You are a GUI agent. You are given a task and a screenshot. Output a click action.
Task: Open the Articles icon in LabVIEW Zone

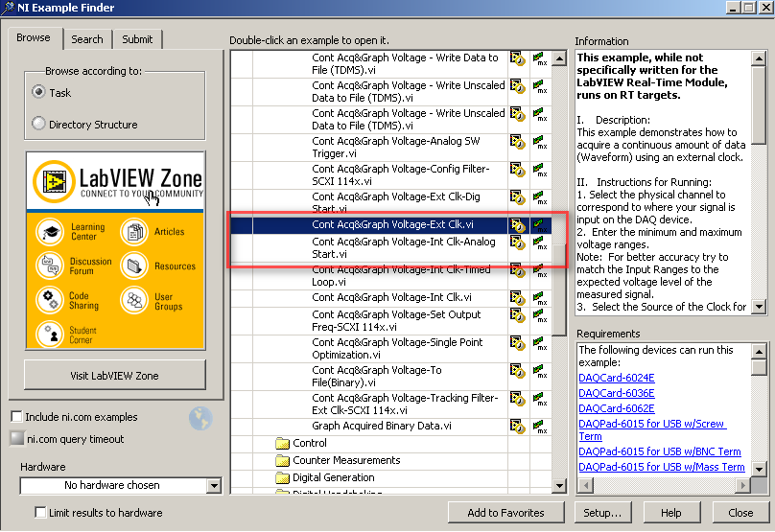click(x=134, y=232)
